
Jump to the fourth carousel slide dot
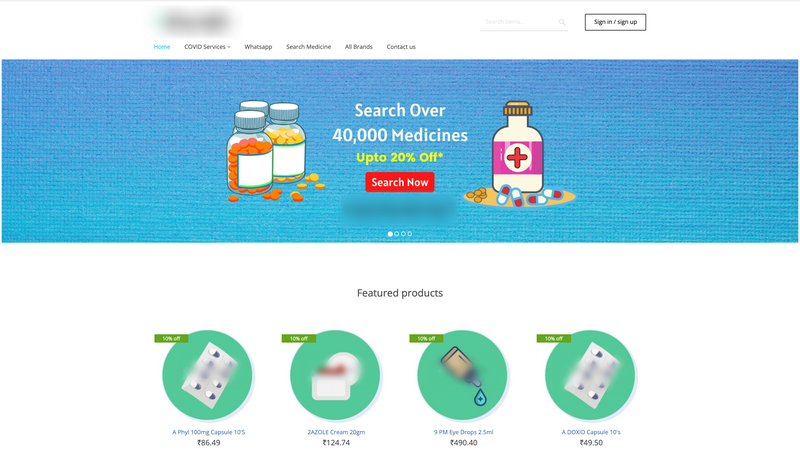pyautogui.click(x=410, y=234)
